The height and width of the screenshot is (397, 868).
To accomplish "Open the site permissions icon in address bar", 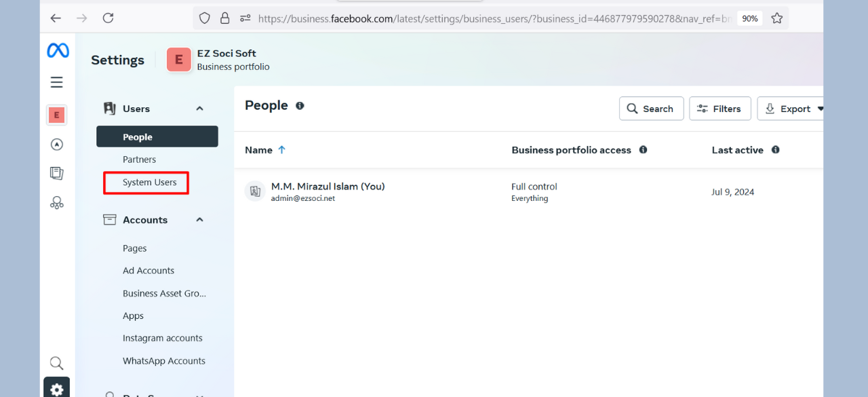I will click(x=245, y=18).
